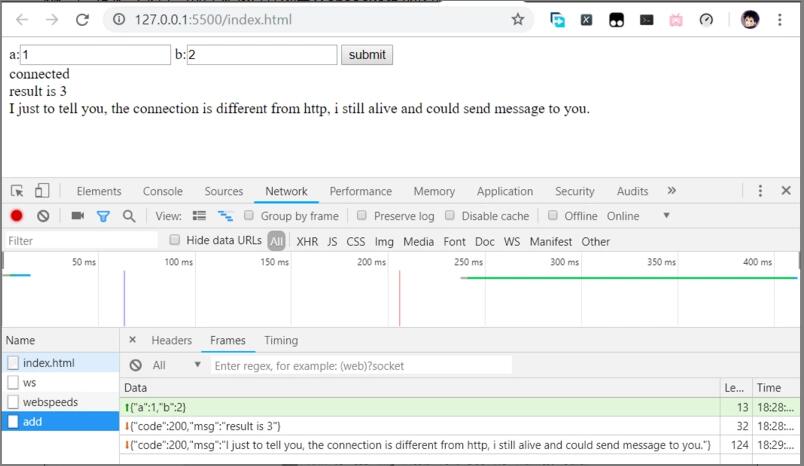This screenshot has height=466, width=804.
Task: Go forward with the browser forward arrow
Action: pyautogui.click(x=52, y=20)
